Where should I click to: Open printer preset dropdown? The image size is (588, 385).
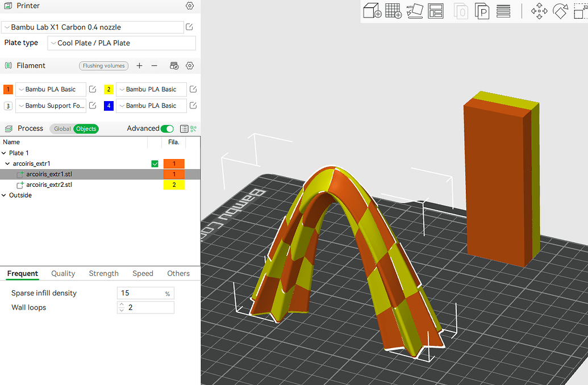(x=93, y=27)
